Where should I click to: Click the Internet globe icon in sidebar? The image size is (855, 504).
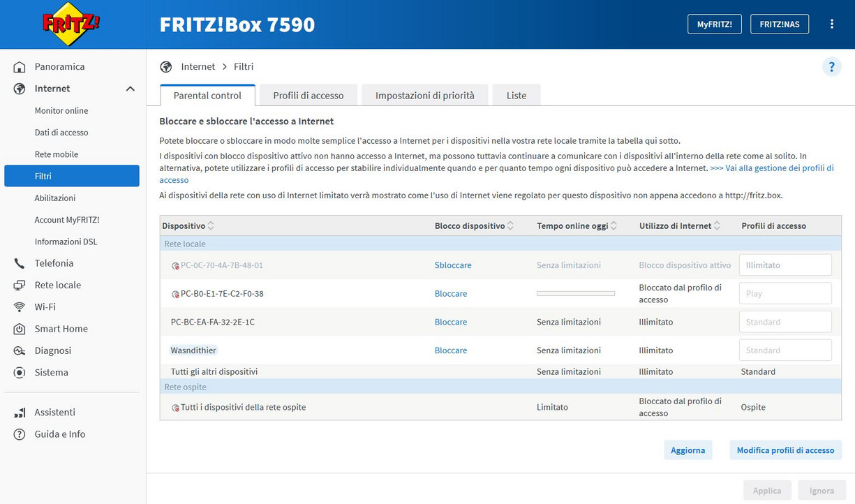(20, 89)
